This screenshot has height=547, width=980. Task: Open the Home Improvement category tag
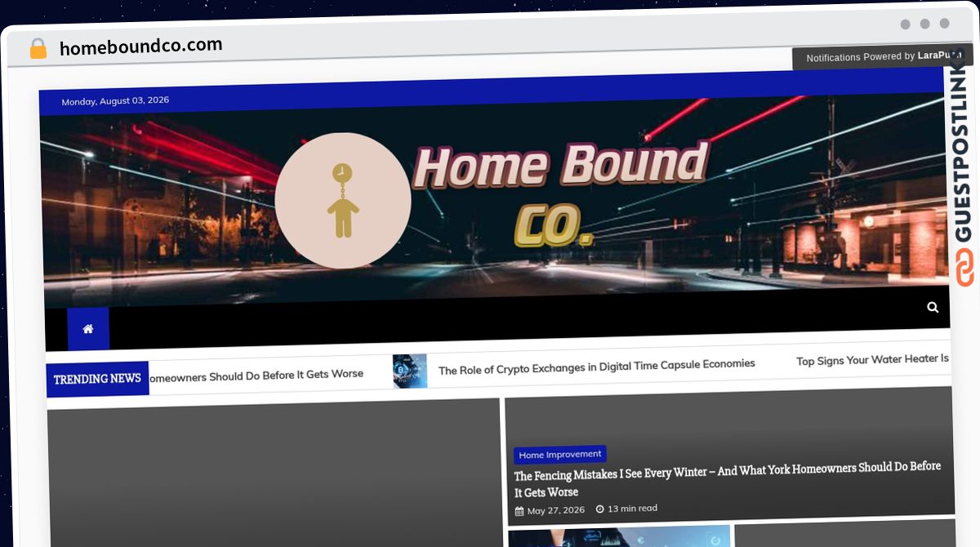pyautogui.click(x=560, y=455)
